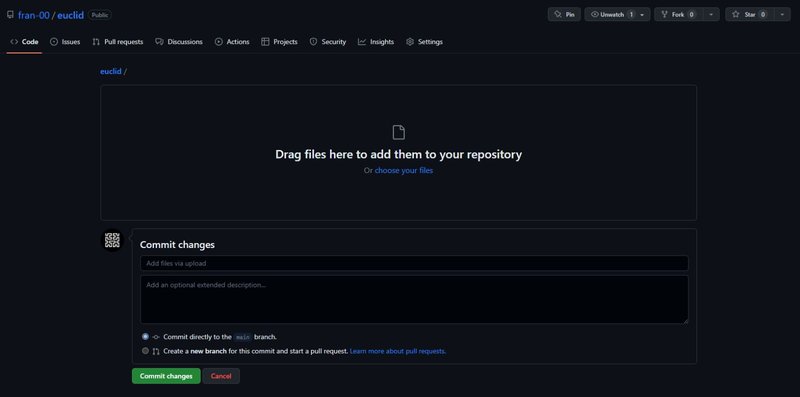Click the Star icon in the Star button

point(736,14)
